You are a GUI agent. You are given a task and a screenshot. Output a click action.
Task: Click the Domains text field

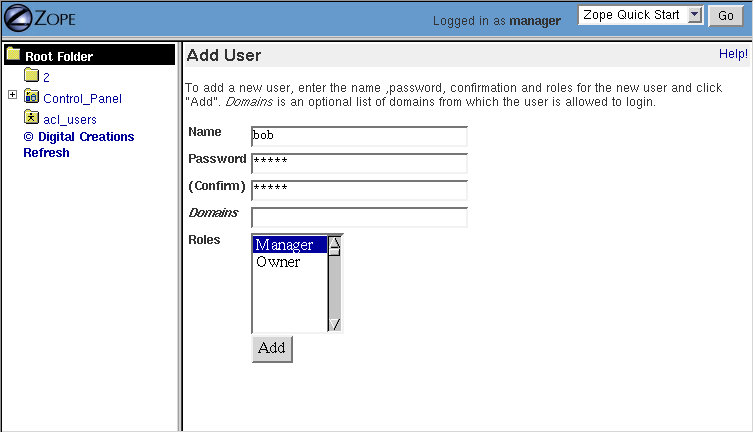pyautogui.click(x=359, y=217)
